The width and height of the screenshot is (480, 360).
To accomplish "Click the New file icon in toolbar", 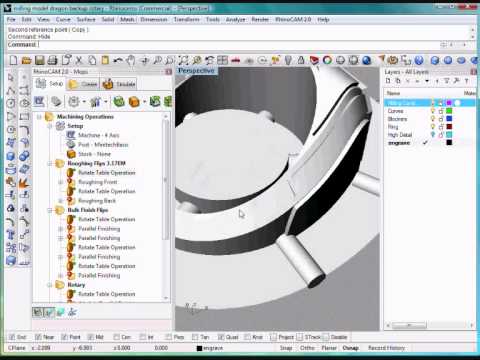I will pos(13,60).
